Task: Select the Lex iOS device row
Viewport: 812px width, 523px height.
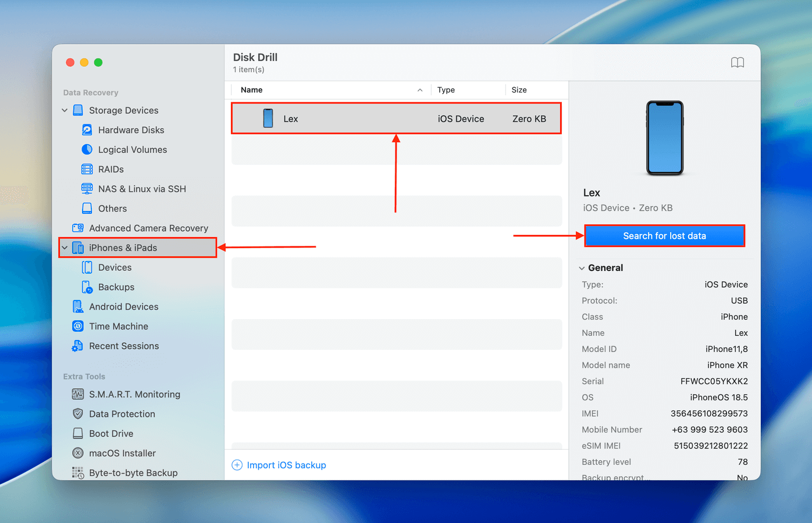Action: coord(396,119)
